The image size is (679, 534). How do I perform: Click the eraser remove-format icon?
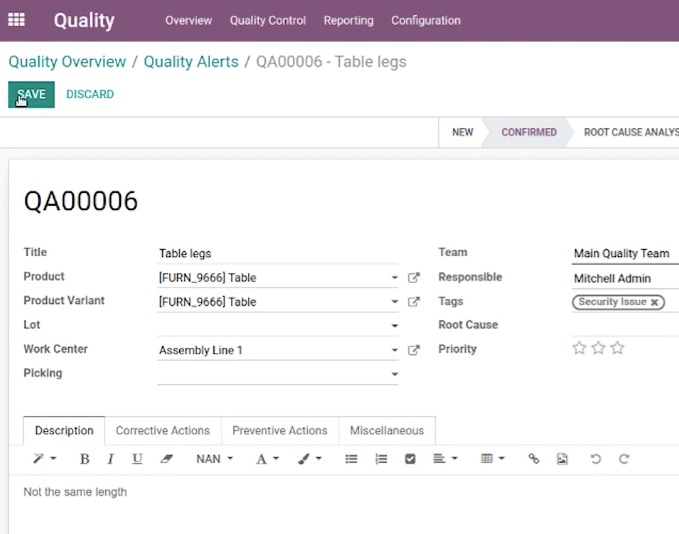[x=167, y=459]
